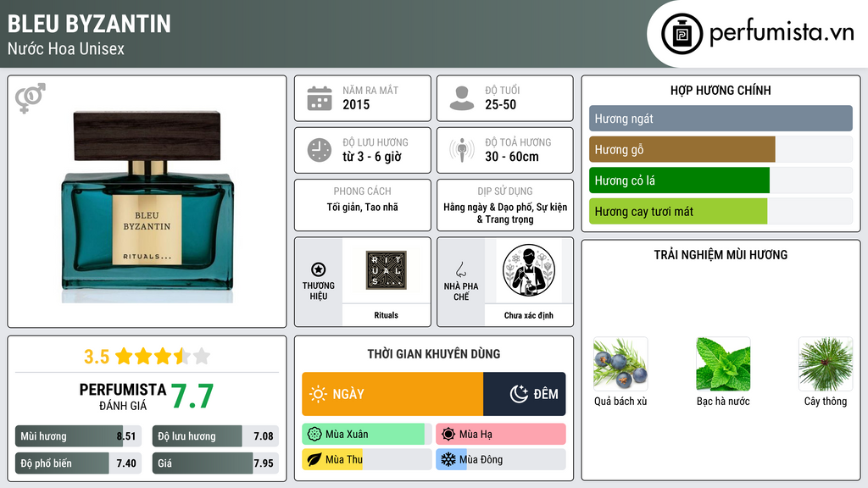This screenshot has width=868, height=488.
Task: Click the person icon beside Độ tuổi
Action: (x=462, y=98)
